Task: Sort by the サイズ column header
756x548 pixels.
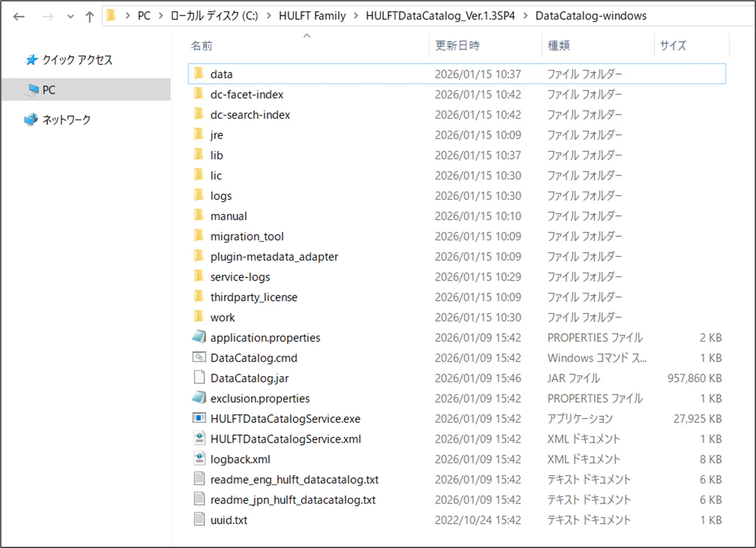Action: (x=673, y=46)
